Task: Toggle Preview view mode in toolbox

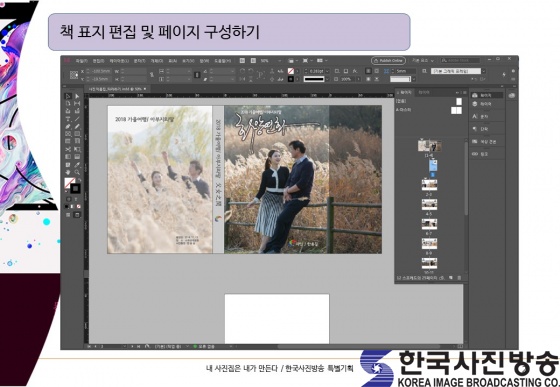Action: 77,215
